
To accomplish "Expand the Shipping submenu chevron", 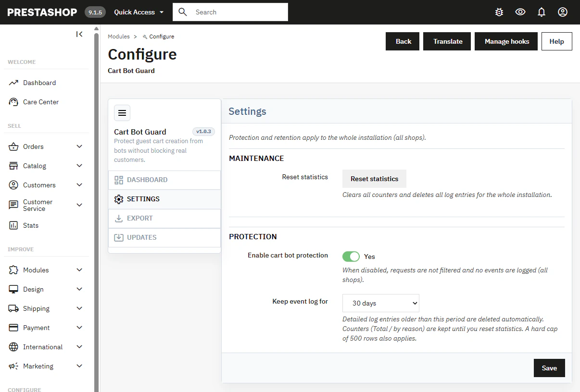I will coord(80,308).
